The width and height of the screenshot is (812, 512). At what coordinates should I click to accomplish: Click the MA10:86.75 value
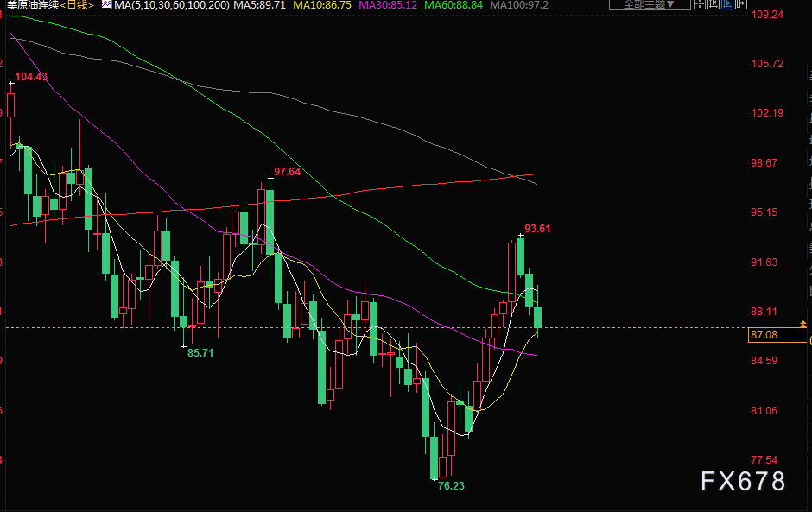[322, 5]
